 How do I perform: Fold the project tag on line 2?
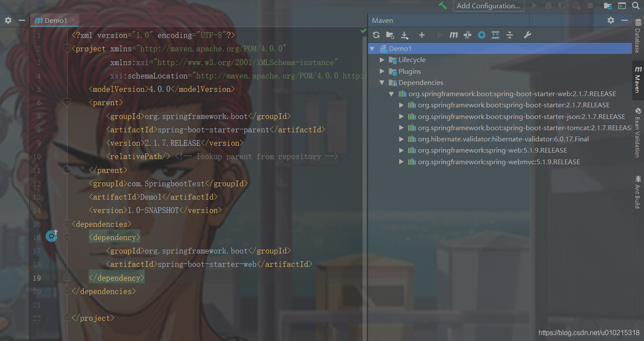[67, 49]
